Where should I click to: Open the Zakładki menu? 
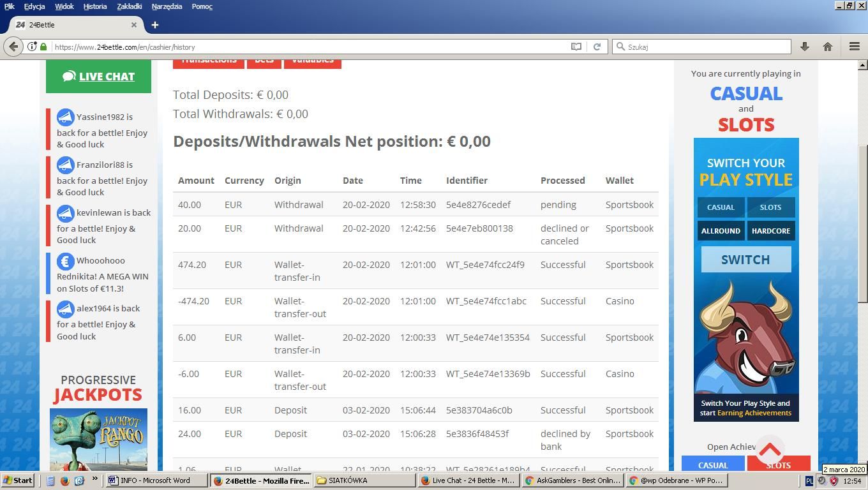131,6
